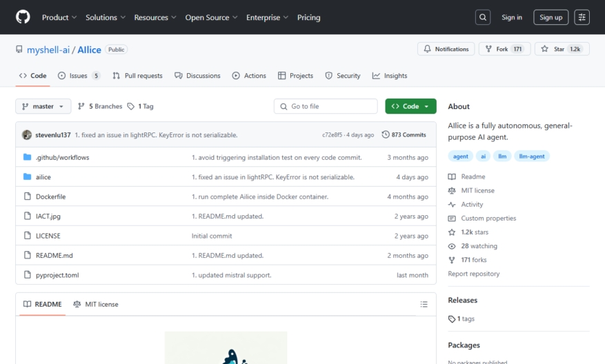The image size is (605, 364).
Task: Select the README tab below file list
Action: [43, 304]
